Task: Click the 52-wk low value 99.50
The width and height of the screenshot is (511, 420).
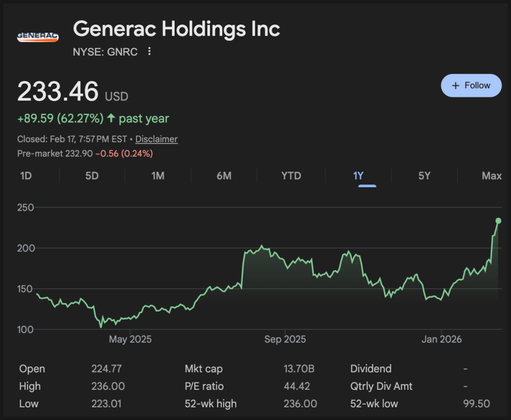Action: (x=476, y=404)
